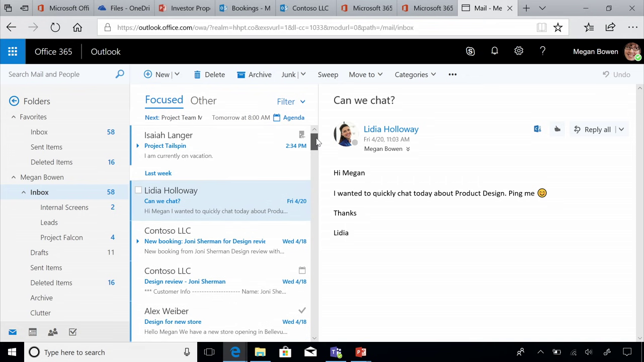Open the Reply all options arrow
644x362 pixels.
[621, 129]
